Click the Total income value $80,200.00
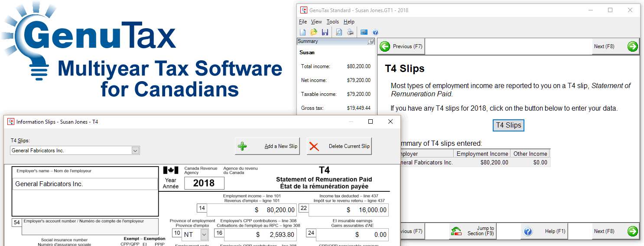This screenshot has width=644, height=246. (x=358, y=66)
